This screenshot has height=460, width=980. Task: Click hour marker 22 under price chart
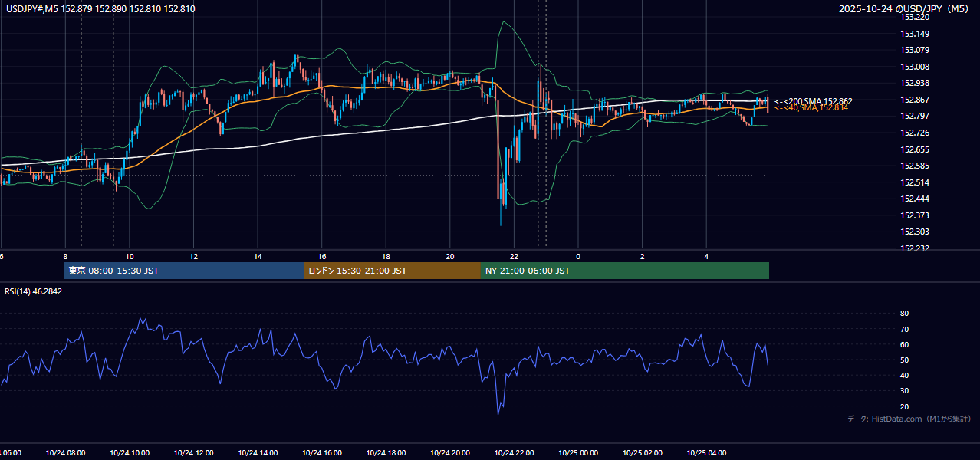click(x=514, y=257)
